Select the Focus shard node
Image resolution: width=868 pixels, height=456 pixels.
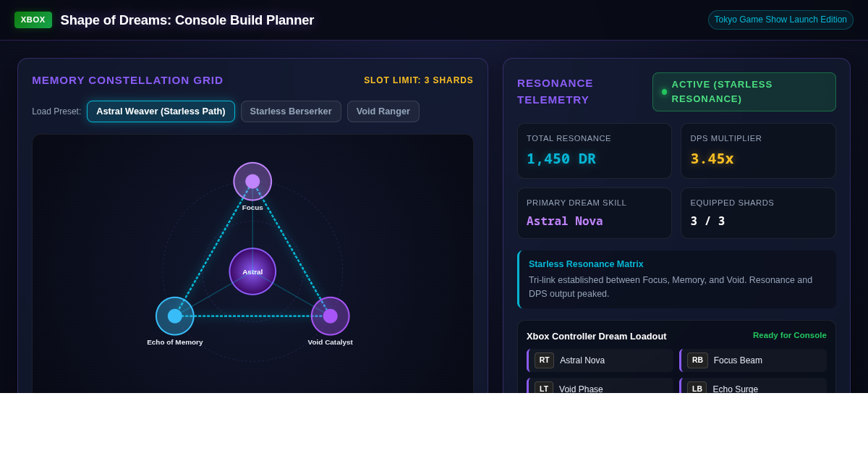(252, 182)
